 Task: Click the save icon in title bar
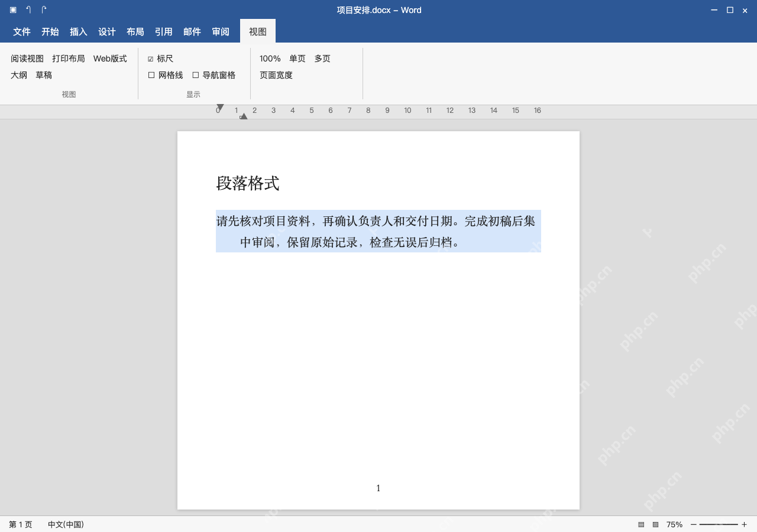[x=13, y=10]
